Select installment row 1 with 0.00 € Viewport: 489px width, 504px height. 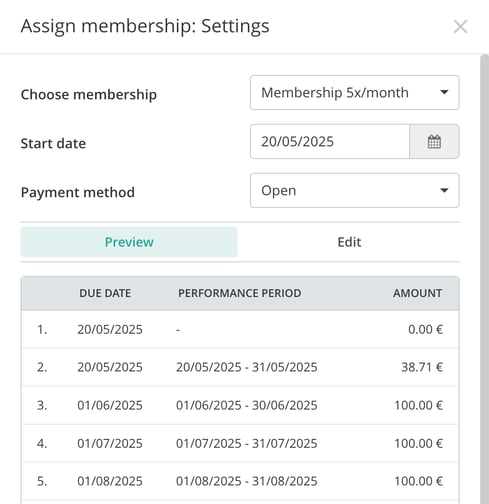click(240, 330)
